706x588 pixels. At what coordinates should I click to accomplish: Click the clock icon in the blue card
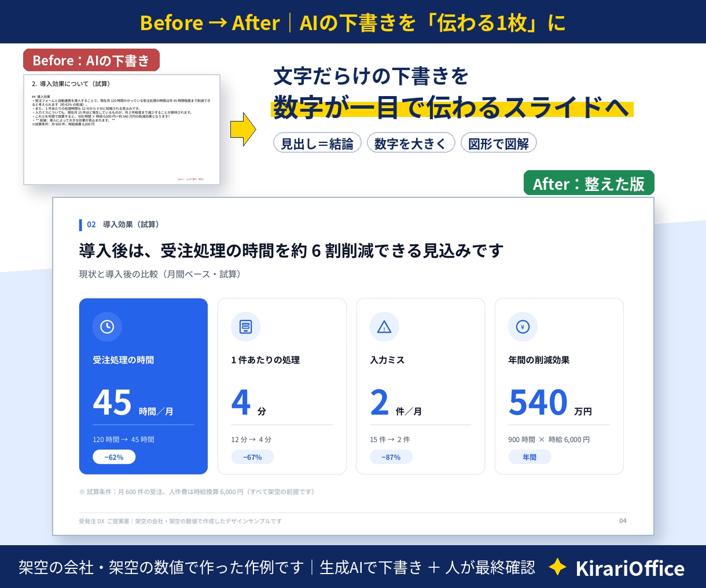pos(107,326)
